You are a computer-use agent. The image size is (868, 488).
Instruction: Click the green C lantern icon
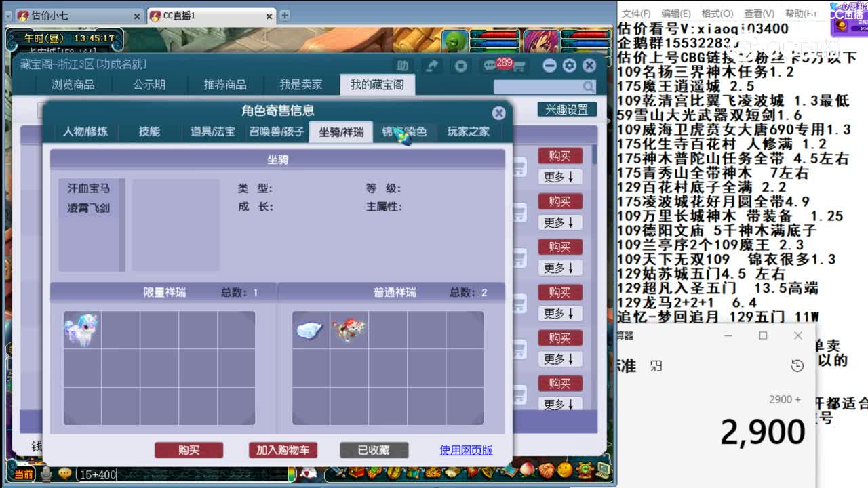coord(585,470)
